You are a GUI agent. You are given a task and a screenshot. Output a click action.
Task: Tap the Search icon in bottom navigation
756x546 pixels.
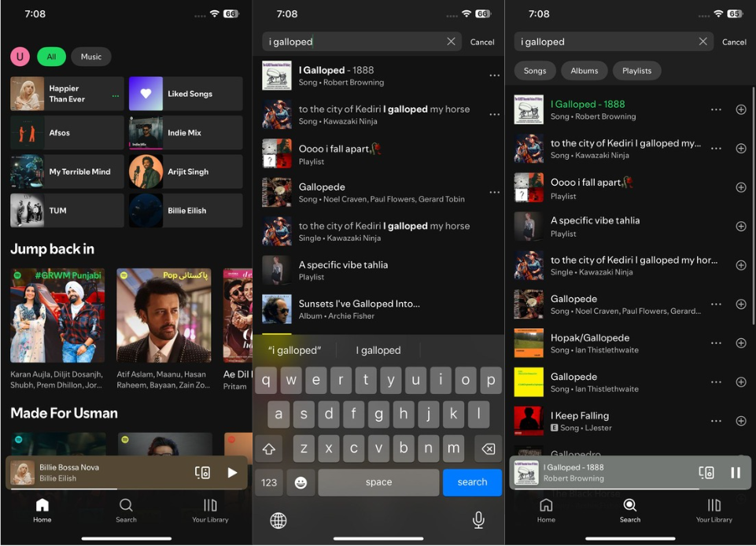click(126, 510)
